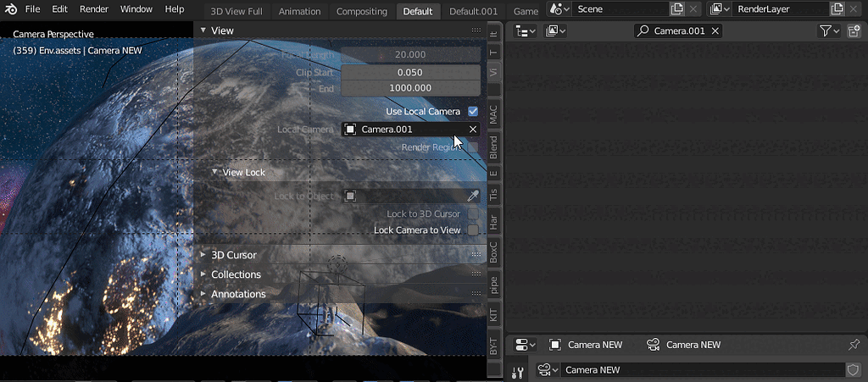Click the Clip Start value 0.050
This screenshot has width=868, height=382.
[410, 73]
